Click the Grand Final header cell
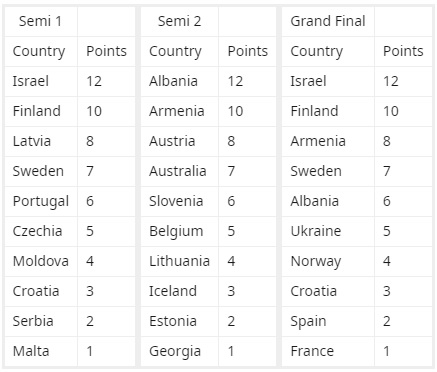 [328, 21]
